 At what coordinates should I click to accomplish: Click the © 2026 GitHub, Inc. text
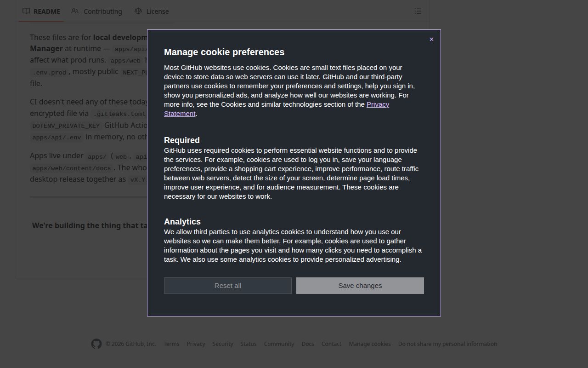131,344
